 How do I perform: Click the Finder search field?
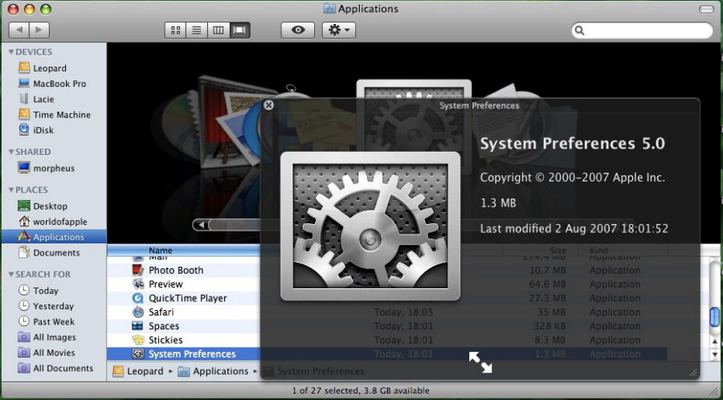(642, 30)
